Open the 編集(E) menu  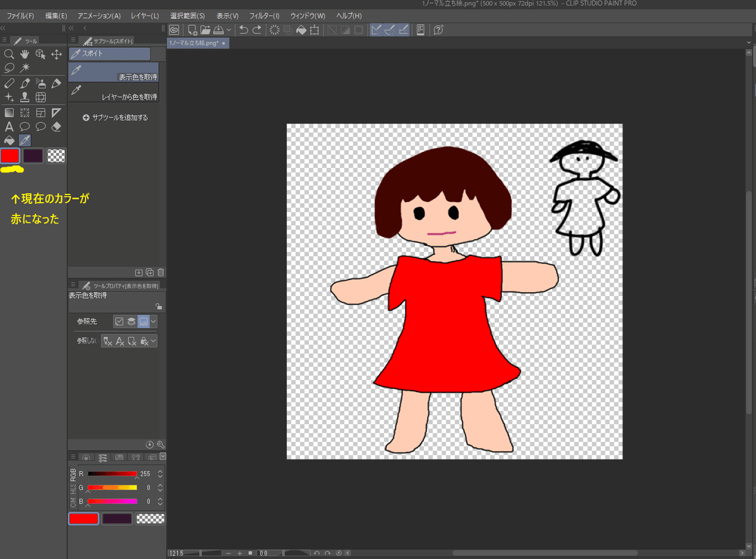pyautogui.click(x=56, y=15)
